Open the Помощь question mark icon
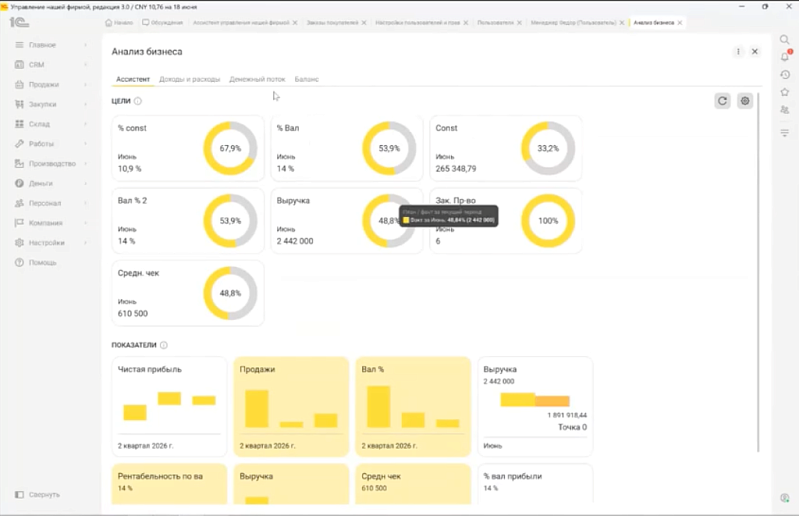The height and width of the screenshot is (516, 799). 19,262
